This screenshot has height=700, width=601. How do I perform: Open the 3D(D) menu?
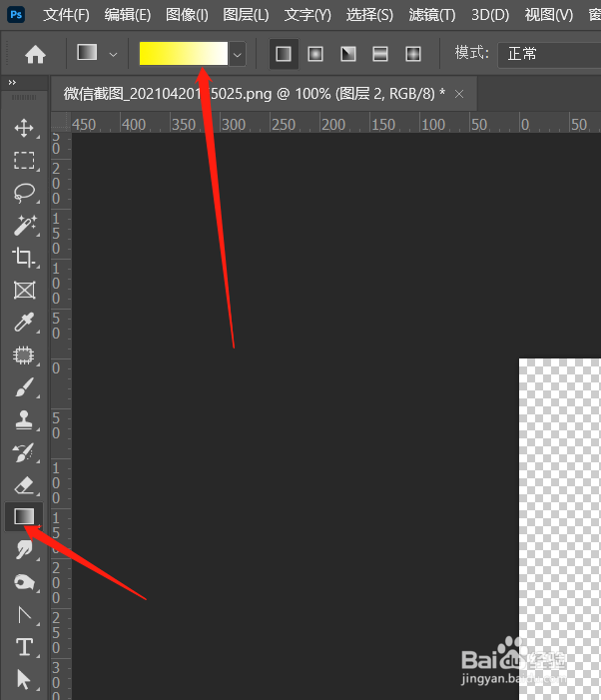490,15
